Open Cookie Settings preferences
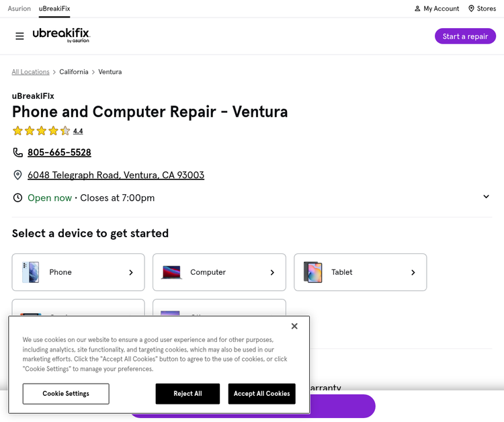 66,394
